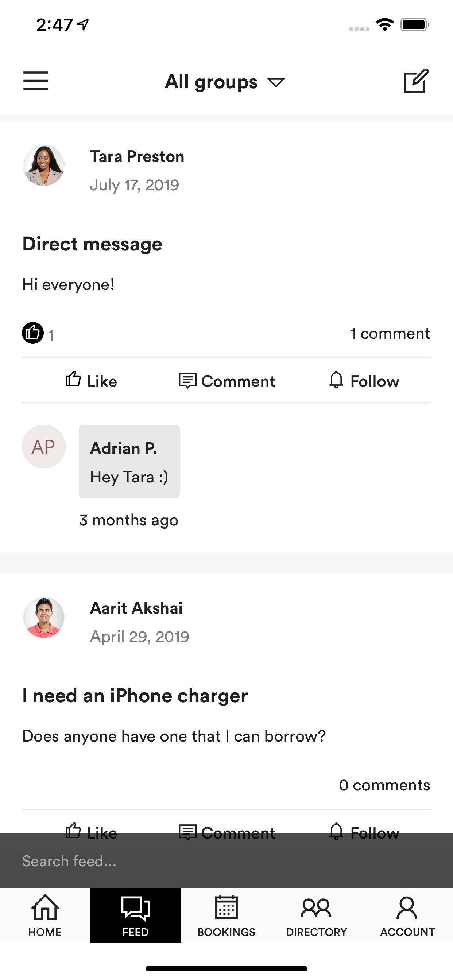This screenshot has height=980, width=453.
Task: Select the Feed tab
Action: pyautogui.click(x=136, y=915)
